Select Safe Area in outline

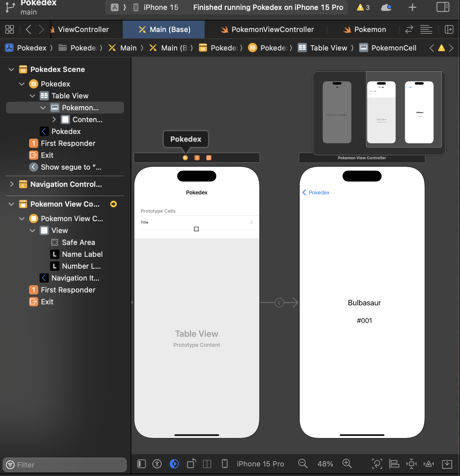(x=65, y=242)
